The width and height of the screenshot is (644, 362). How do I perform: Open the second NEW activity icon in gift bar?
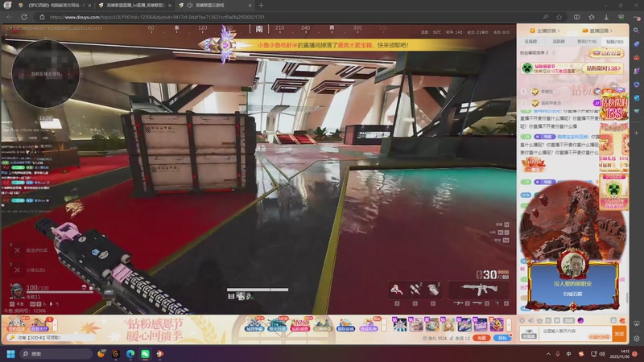pos(277,324)
